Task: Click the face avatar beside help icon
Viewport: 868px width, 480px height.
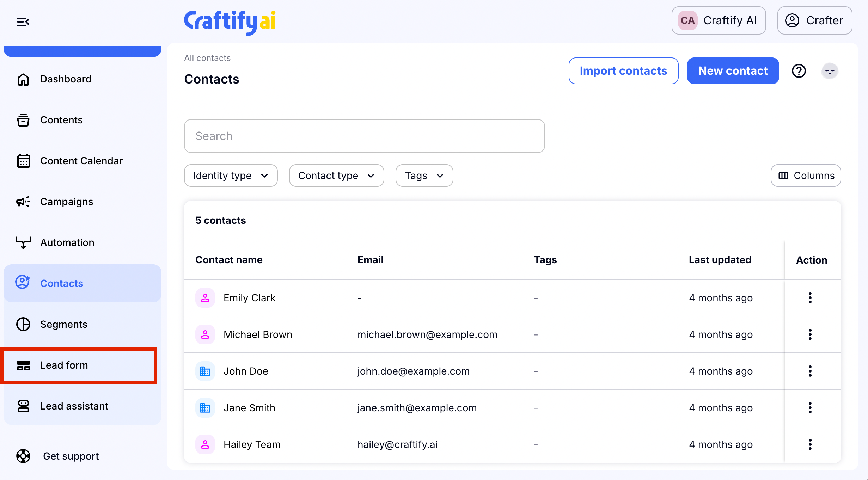Action: [830, 71]
